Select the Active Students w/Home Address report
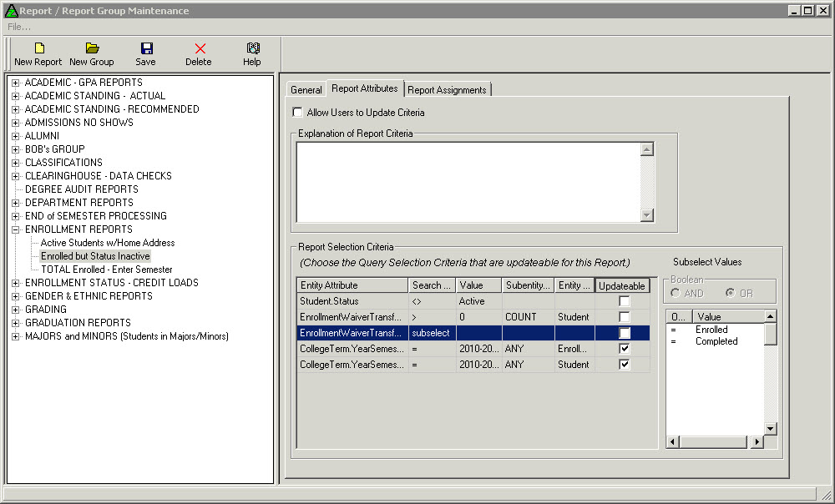The image size is (835, 504). pyautogui.click(x=108, y=243)
